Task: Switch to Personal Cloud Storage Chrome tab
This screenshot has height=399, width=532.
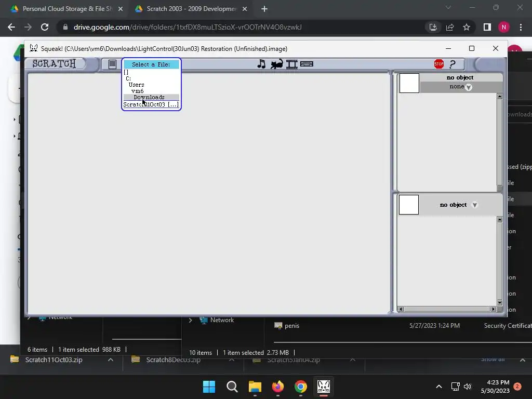Action: click(67, 9)
